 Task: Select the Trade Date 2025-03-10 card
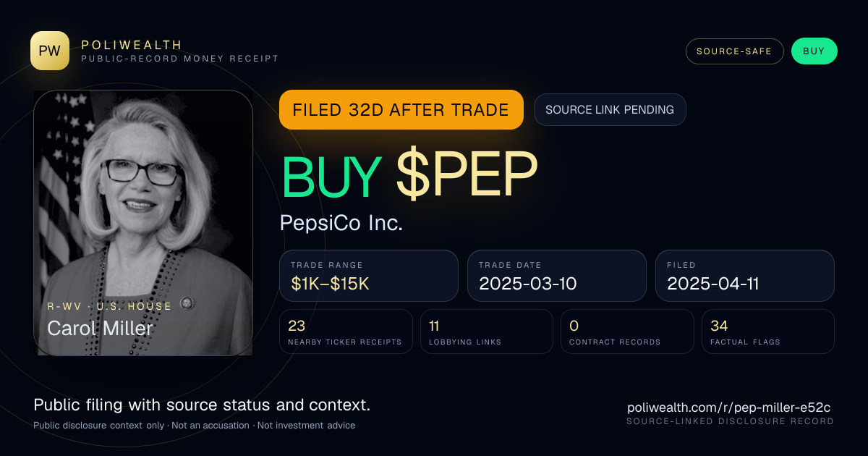557,276
